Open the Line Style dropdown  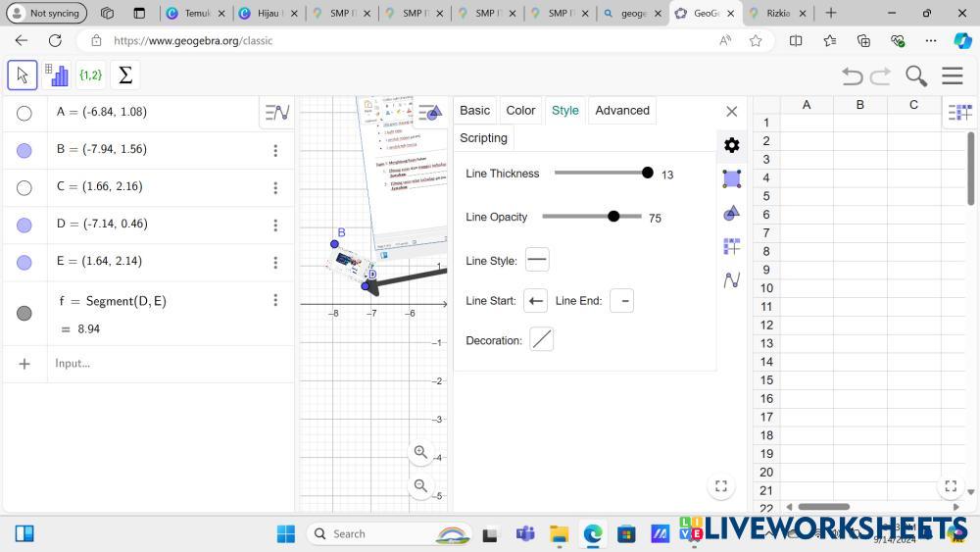pyautogui.click(x=537, y=260)
